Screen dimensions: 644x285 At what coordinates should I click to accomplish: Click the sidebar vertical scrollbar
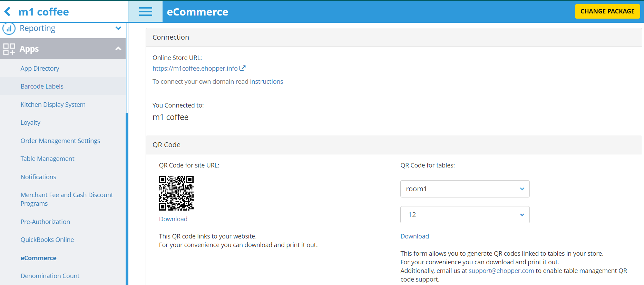click(x=127, y=199)
